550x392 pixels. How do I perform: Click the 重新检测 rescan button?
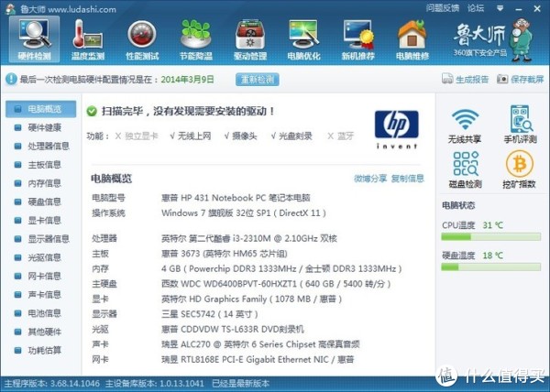point(257,80)
